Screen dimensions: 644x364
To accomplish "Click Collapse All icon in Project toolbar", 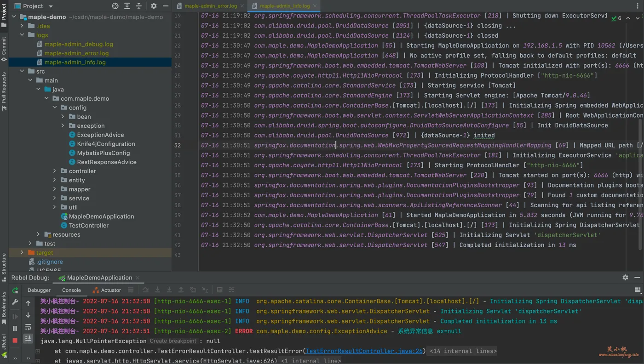I will [139, 6].
